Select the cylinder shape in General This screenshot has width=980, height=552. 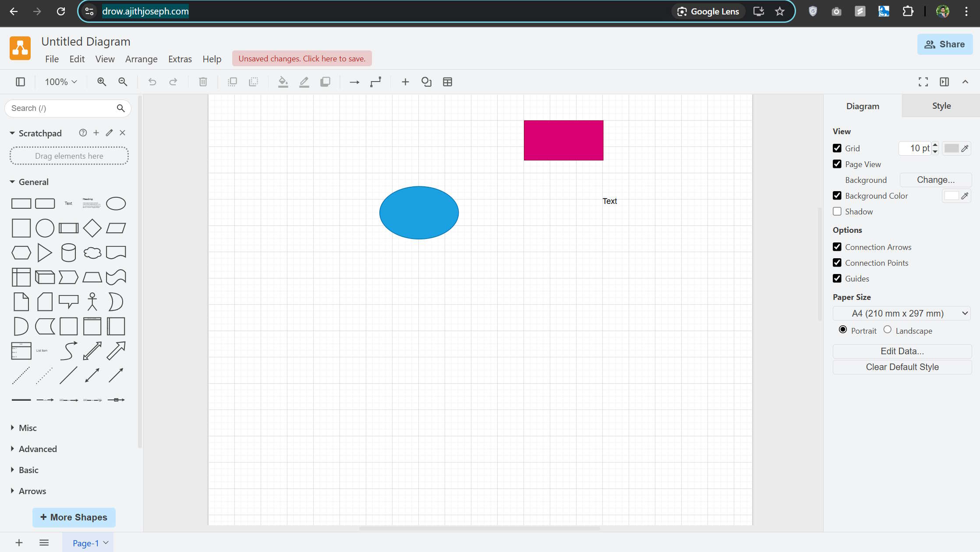[x=68, y=253]
